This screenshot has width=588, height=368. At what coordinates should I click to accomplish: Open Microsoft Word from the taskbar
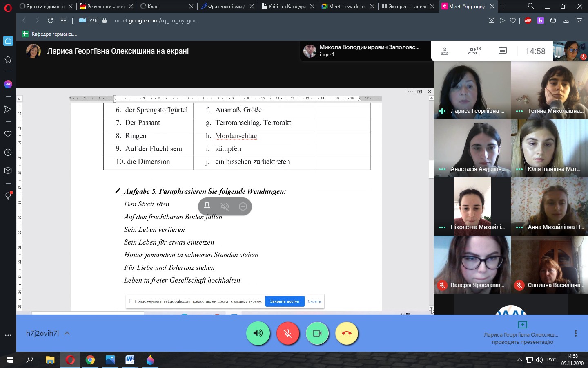coord(130,360)
